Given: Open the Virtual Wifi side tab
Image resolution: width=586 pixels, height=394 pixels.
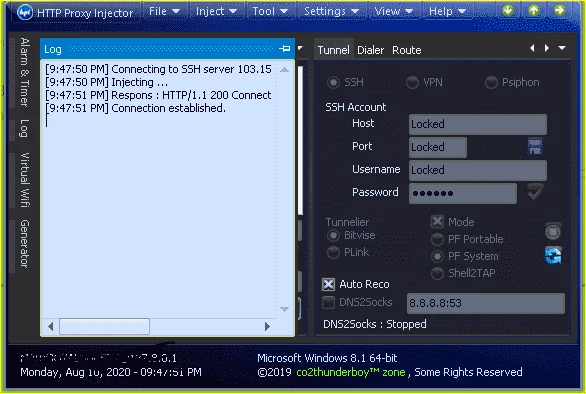Looking at the screenshot, I should pyautogui.click(x=25, y=180).
